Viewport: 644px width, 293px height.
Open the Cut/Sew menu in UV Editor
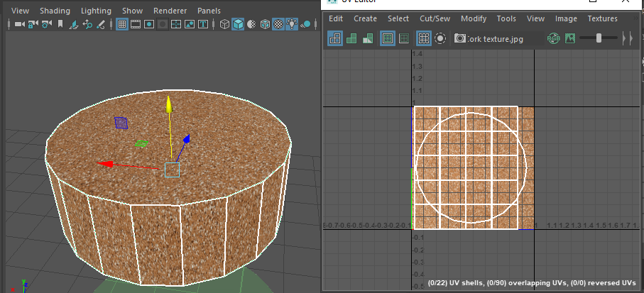pyautogui.click(x=435, y=18)
